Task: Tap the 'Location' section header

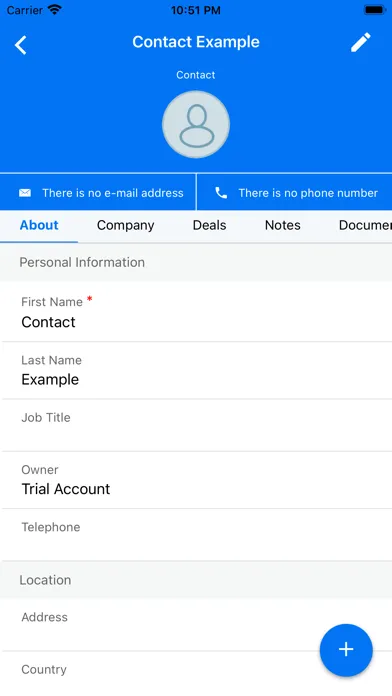Action: click(x=196, y=580)
